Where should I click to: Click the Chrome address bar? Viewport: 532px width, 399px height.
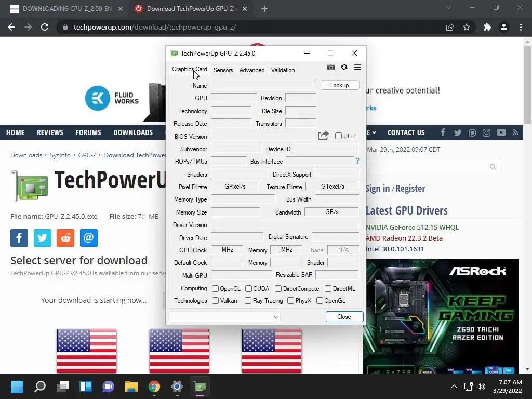(x=252, y=27)
